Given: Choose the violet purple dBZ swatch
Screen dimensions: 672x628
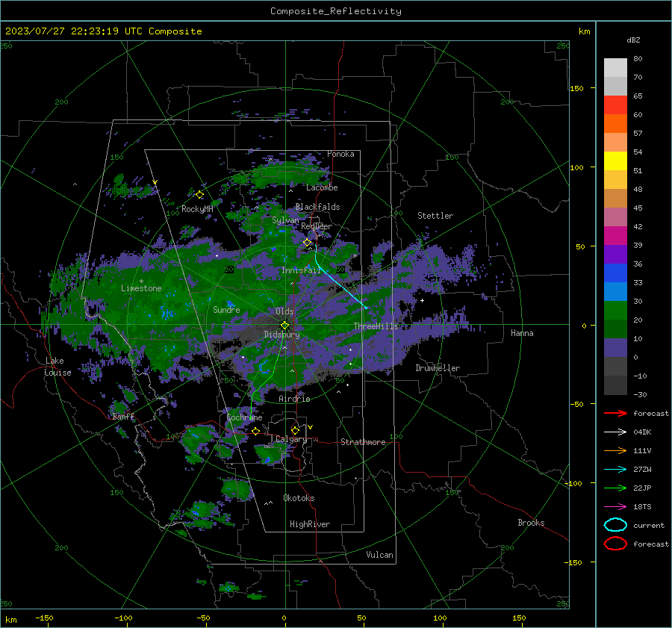Looking at the screenshot, I should click(615, 254).
